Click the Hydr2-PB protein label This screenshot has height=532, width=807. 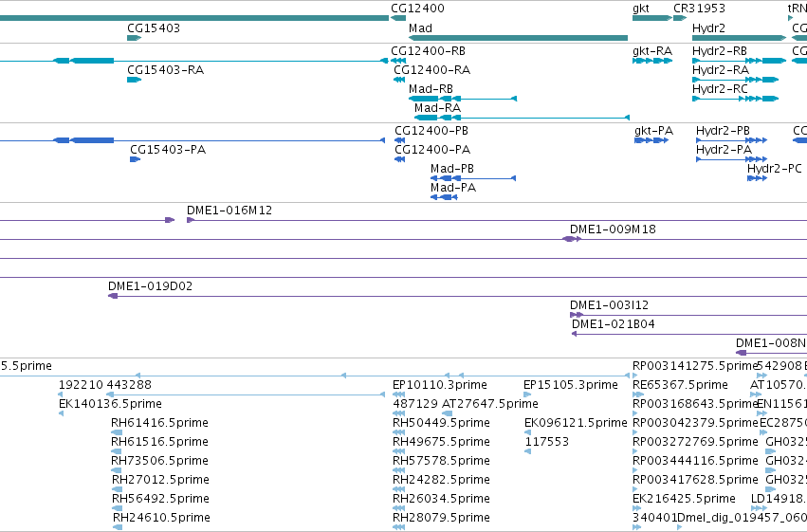pos(723,131)
